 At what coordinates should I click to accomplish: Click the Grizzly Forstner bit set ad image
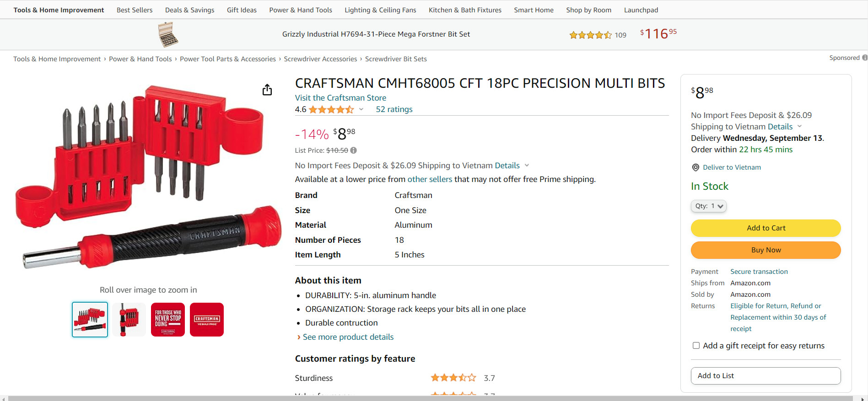[x=168, y=35]
